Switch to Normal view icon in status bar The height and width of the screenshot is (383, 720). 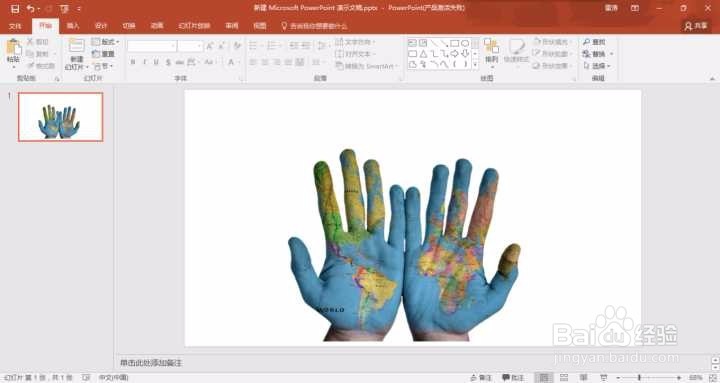544,377
